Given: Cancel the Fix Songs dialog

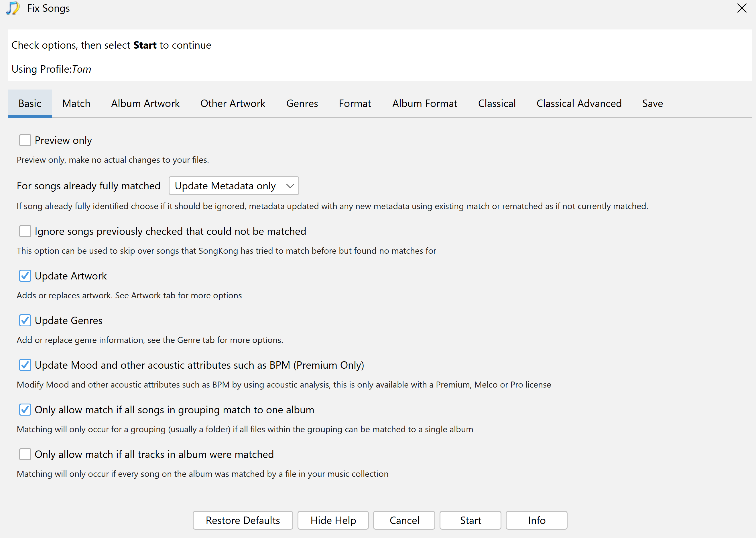Looking at the screenshot, I should coord(404,520).
